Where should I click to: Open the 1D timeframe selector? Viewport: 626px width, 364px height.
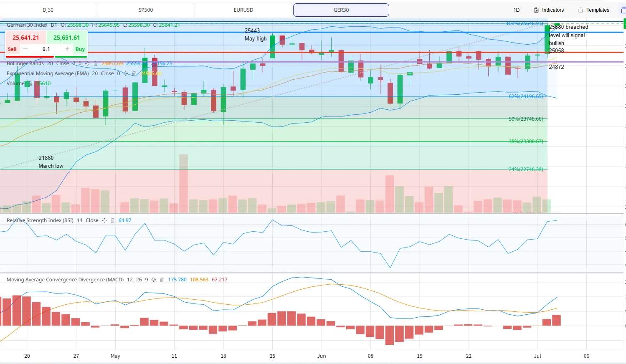click(x=517, y=10)
